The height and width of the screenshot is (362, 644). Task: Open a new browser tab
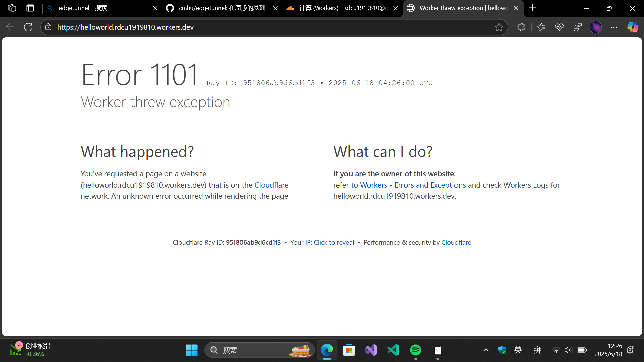click(532, 8)
